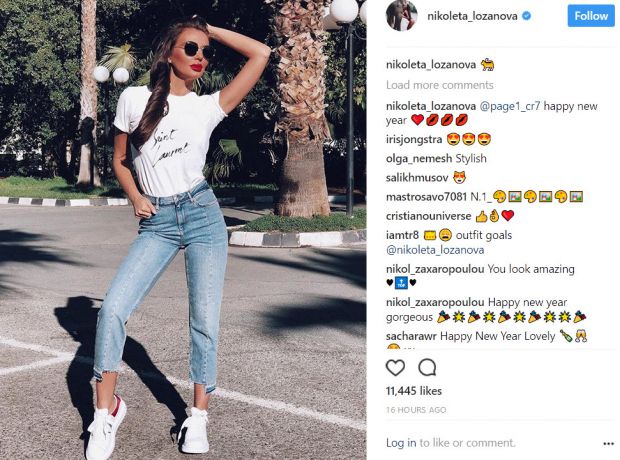Open the @page1_cr7 mention
The image size is (620, 460).
click(510, 106)
